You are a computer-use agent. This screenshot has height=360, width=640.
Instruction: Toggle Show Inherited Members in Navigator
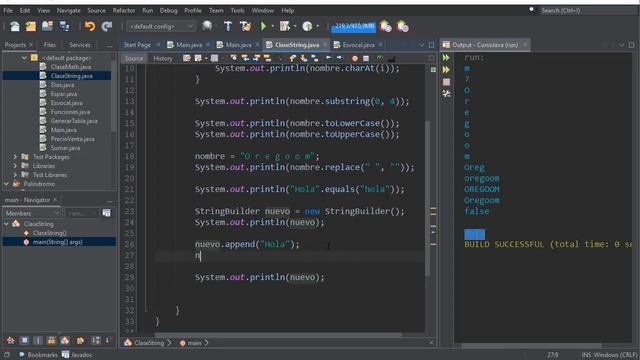[x=11, y=340]
